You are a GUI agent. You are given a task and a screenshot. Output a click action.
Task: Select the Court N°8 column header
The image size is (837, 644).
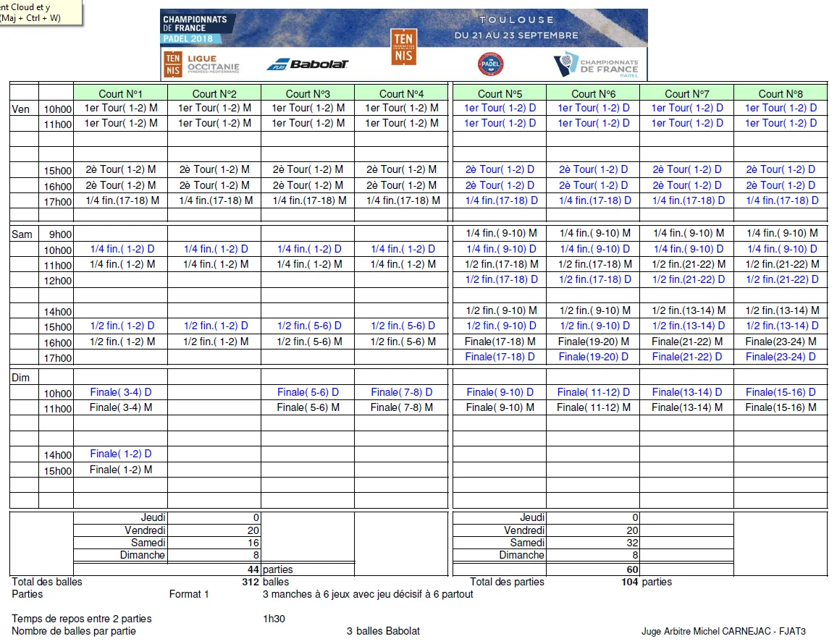click(781, 93)
